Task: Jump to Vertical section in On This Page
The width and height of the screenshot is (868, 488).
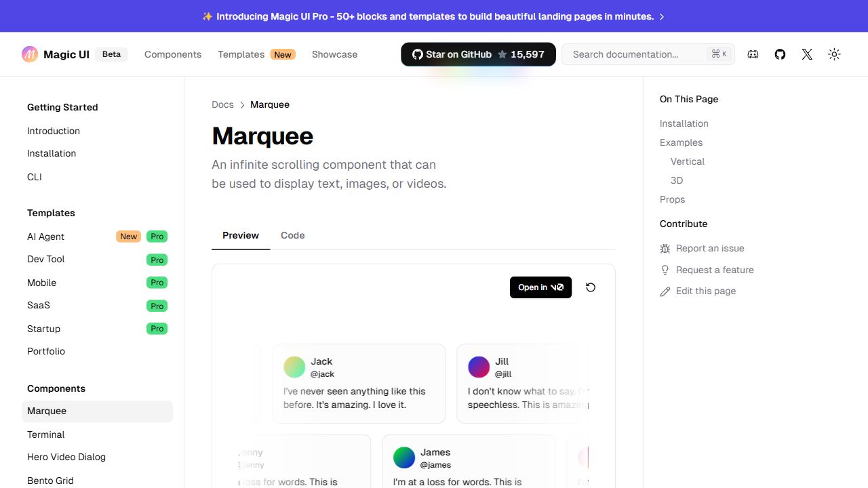Action: pos(688,161)
